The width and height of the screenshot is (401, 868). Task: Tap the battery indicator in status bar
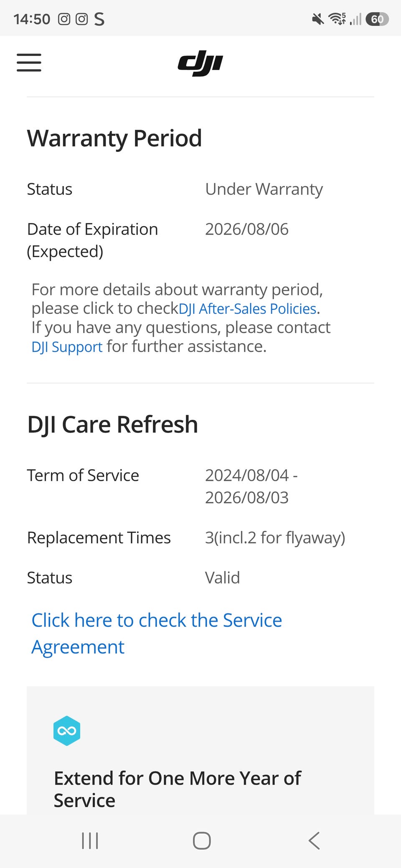377,19
